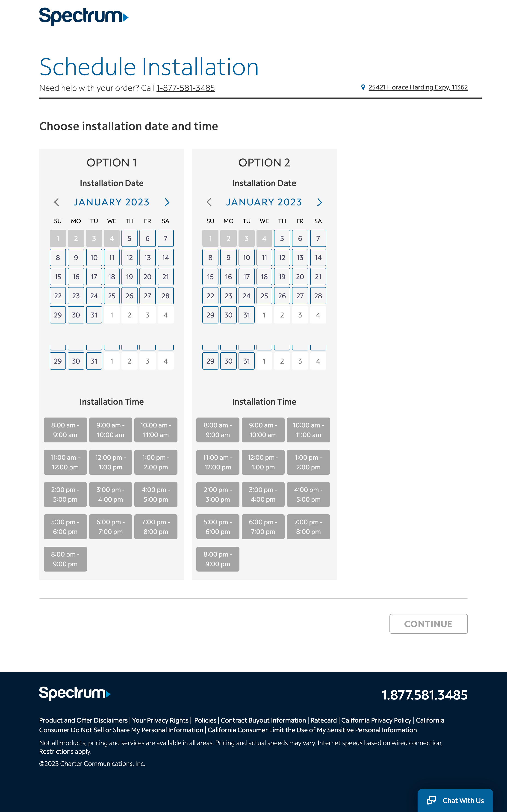Select January 20 in the Option 2 calendar
507x812 pixels.
(300, 277)
